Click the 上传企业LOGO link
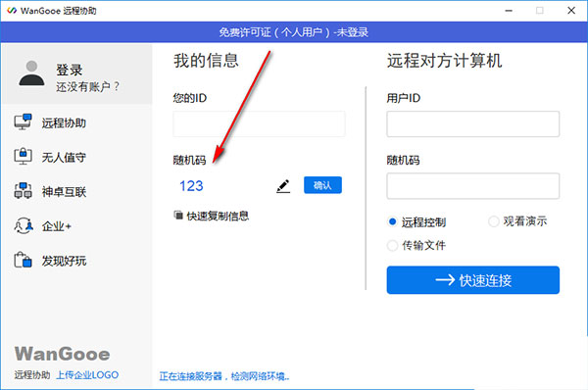 coord(87,374)
